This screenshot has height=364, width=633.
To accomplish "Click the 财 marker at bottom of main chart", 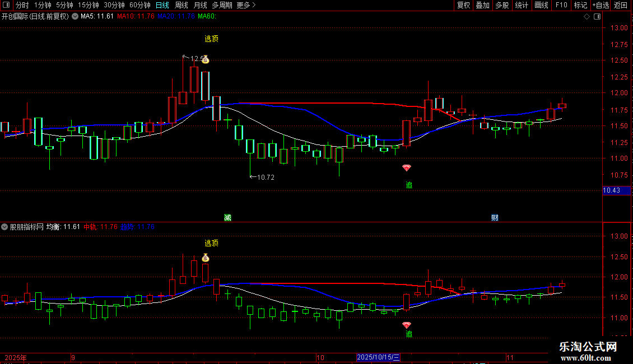I will (x=495, y=217).
